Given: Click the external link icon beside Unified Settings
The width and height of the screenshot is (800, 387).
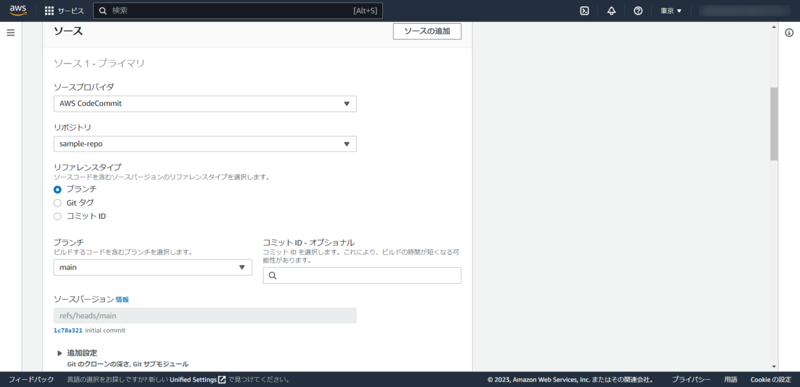Looking at the screenshot, I should pyautogui.click(x=222, y=380).
